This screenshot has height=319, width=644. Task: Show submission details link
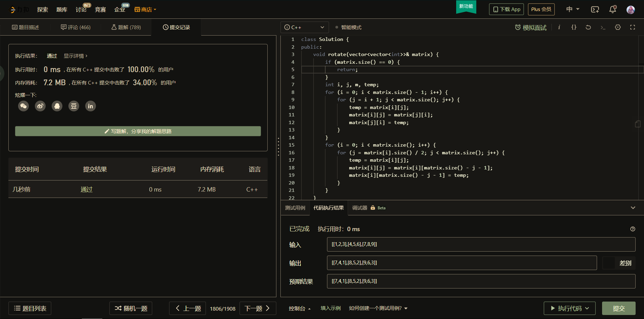pyautogui.click(x=75, y=56)
